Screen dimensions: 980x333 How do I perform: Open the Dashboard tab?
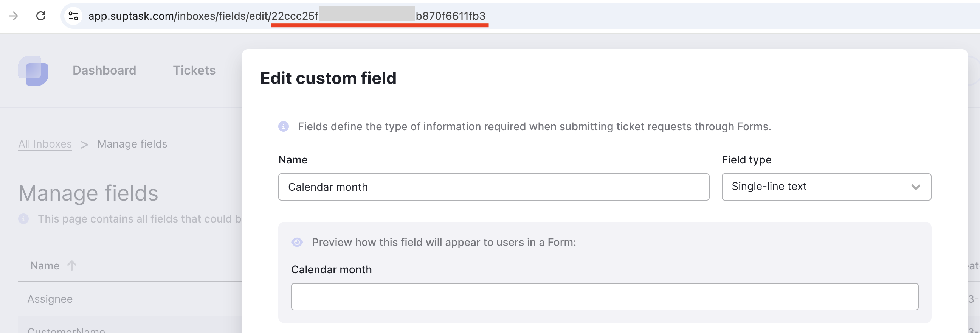tap(104, 70)
